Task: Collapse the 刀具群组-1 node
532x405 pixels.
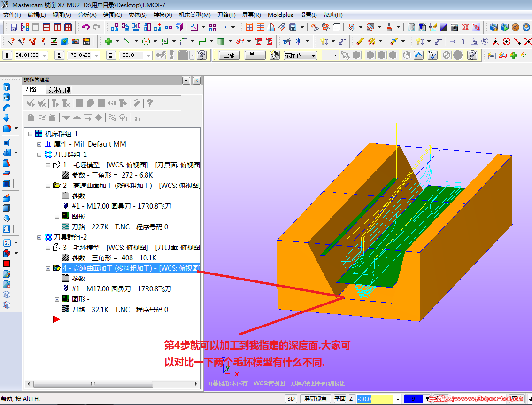Action: [x=39, y=155]
